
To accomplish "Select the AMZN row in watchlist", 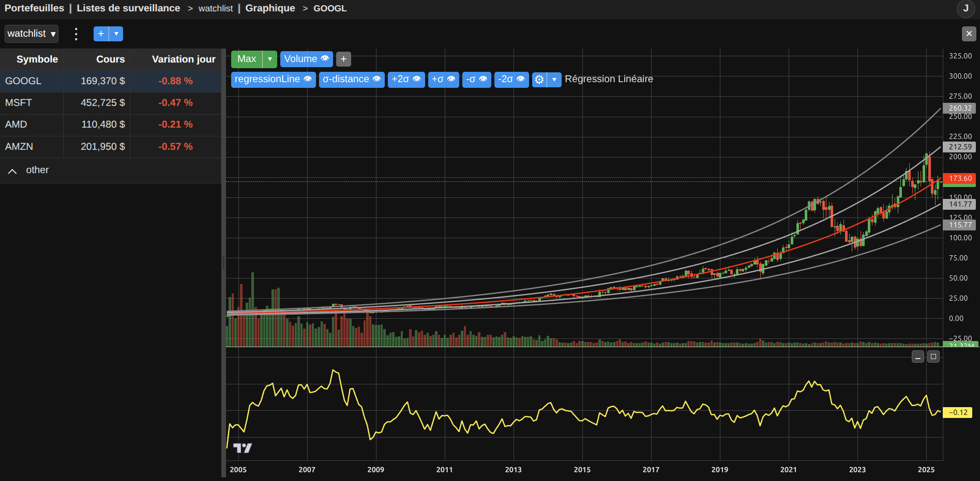I will [x=111, y=147].
